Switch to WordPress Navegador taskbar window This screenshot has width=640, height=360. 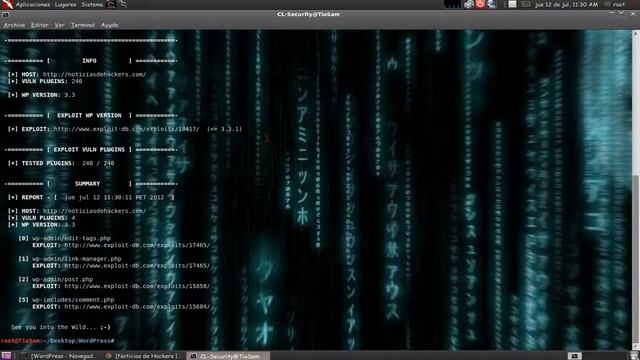pos(60,356)
